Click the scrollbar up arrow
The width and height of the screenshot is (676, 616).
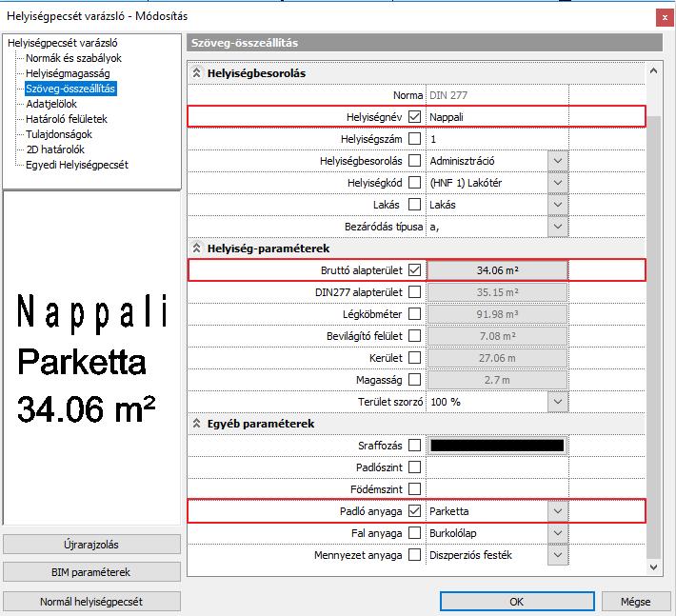[x=653, y=70]
